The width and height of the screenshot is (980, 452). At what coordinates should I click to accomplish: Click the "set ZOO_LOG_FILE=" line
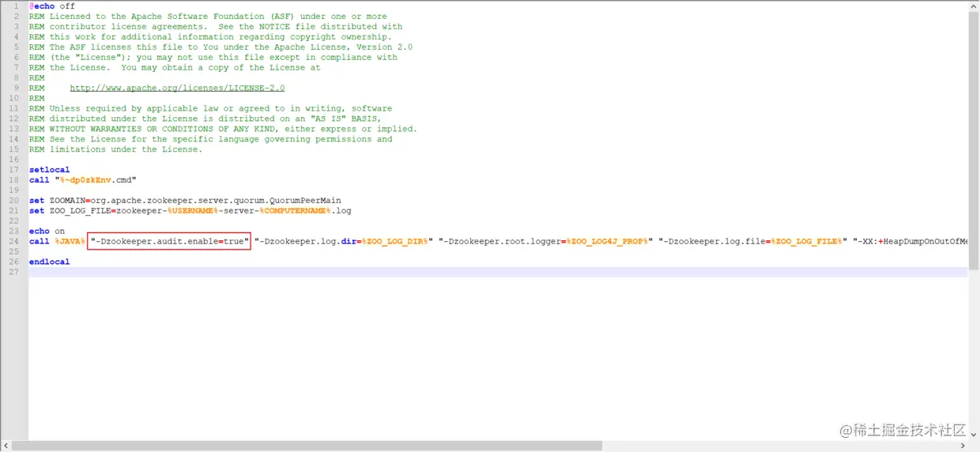[x=190, y=211]
